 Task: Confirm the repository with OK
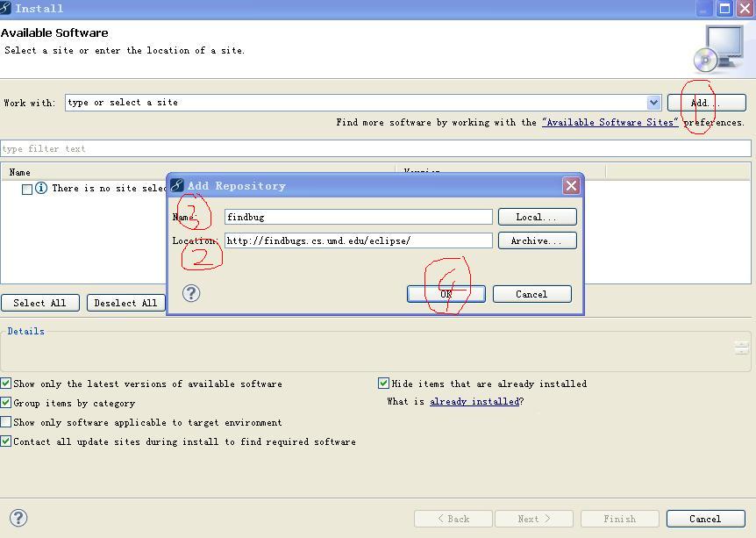coord(446,294)
